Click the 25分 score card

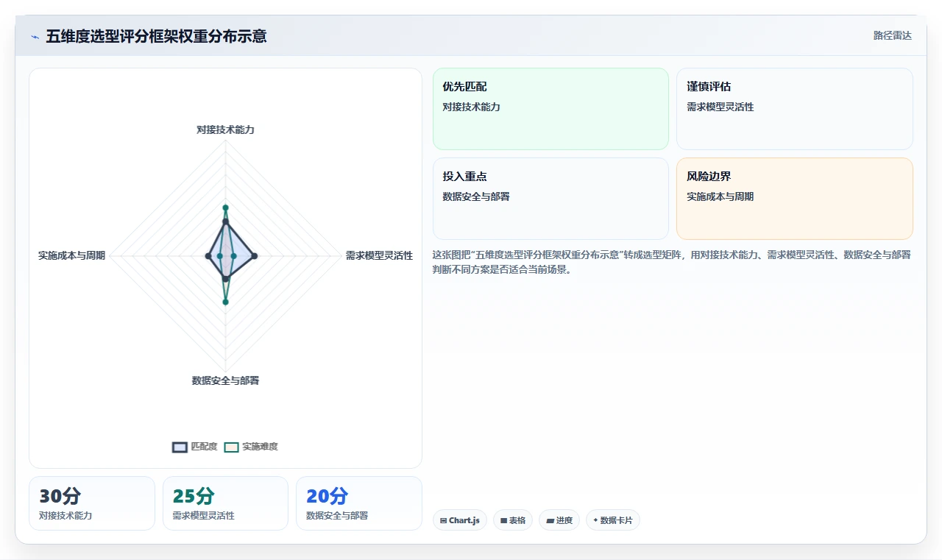point(225,503)
